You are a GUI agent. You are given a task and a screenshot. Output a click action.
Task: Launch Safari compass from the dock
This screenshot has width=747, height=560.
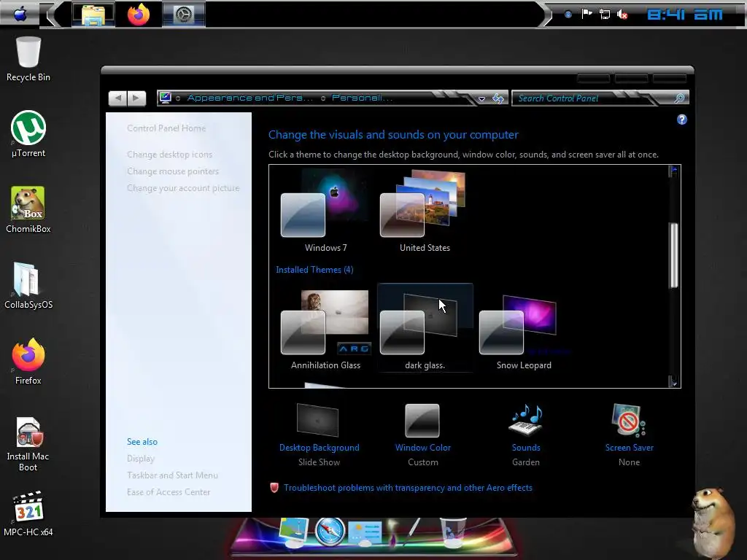[x=330, y=532]
